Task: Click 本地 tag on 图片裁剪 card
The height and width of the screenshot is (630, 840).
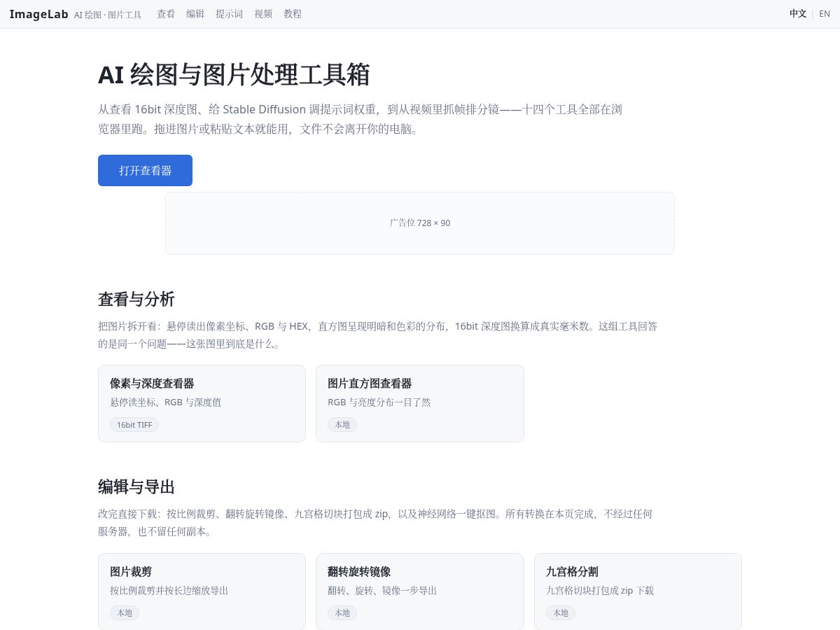Action: (125, 613)
